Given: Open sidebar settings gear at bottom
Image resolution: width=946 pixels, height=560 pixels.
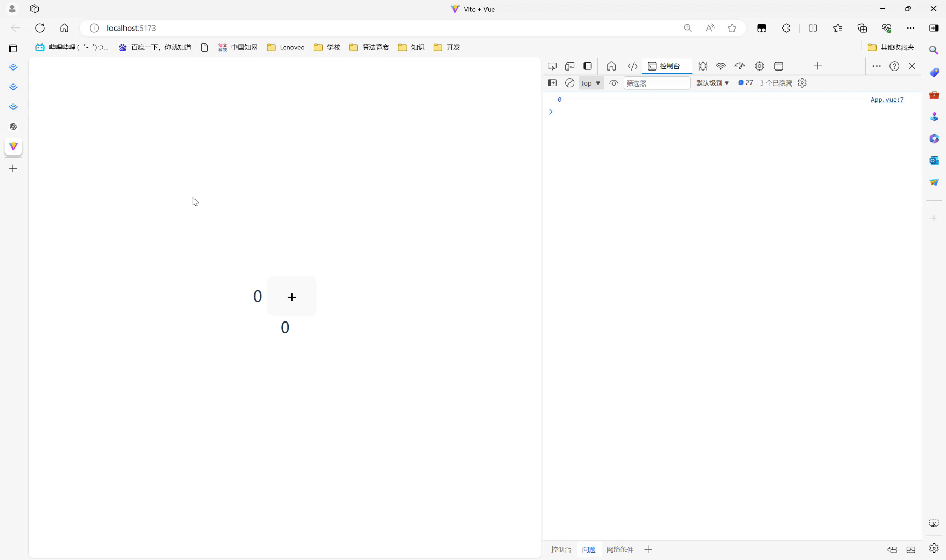Looking at the screenshot, I should coord(934,548).
